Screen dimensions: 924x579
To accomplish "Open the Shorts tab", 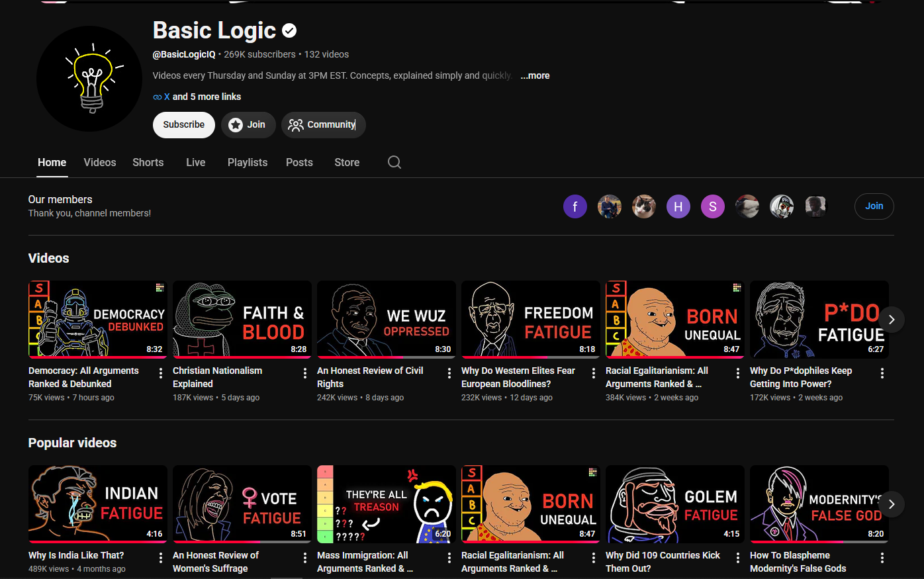I will coord(148,162).
